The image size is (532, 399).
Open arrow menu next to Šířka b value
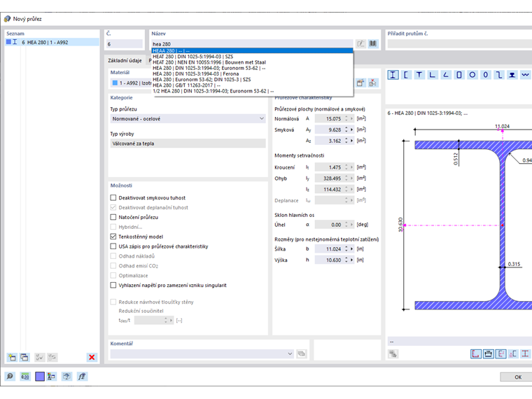click(x=352, y=248)
